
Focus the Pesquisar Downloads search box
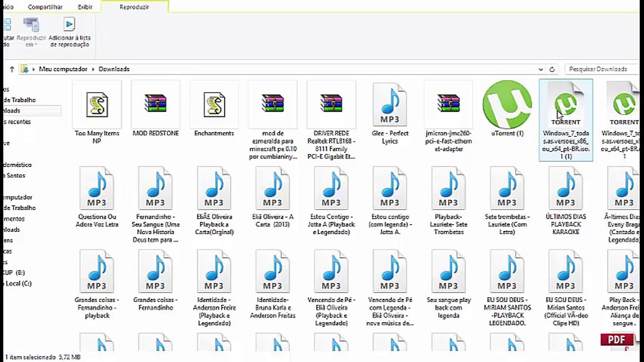tap(601, 69)
